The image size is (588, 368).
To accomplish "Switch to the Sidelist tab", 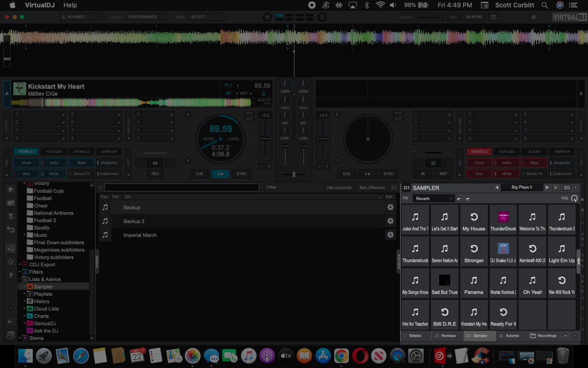I will click(x=416, y=336).
